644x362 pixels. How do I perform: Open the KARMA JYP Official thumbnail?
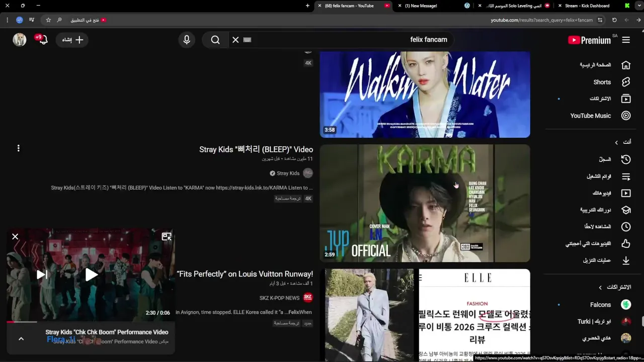point(425,203)
